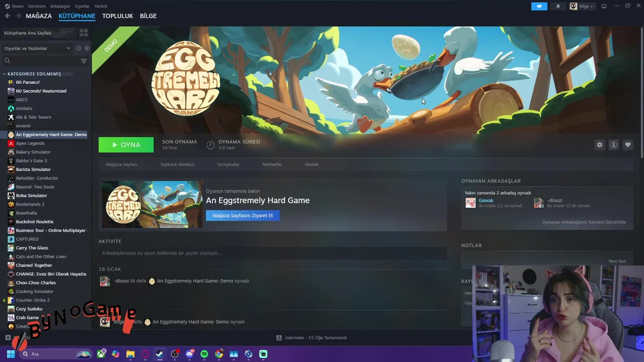
Task: Open Google Chrome from taskbar
Action: pyautogui.click(x=219, y=354)
